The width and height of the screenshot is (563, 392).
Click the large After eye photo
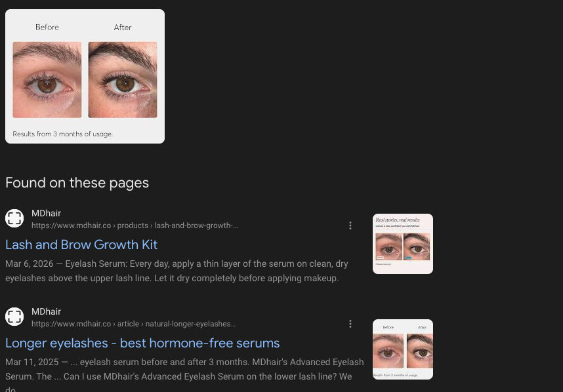[123, 79]
